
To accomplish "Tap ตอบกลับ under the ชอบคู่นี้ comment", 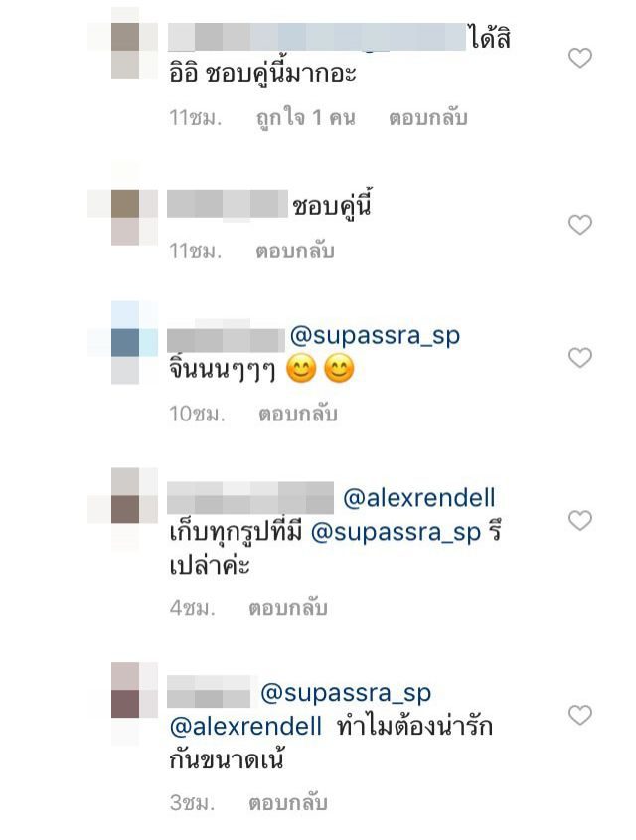I will 295,251.
